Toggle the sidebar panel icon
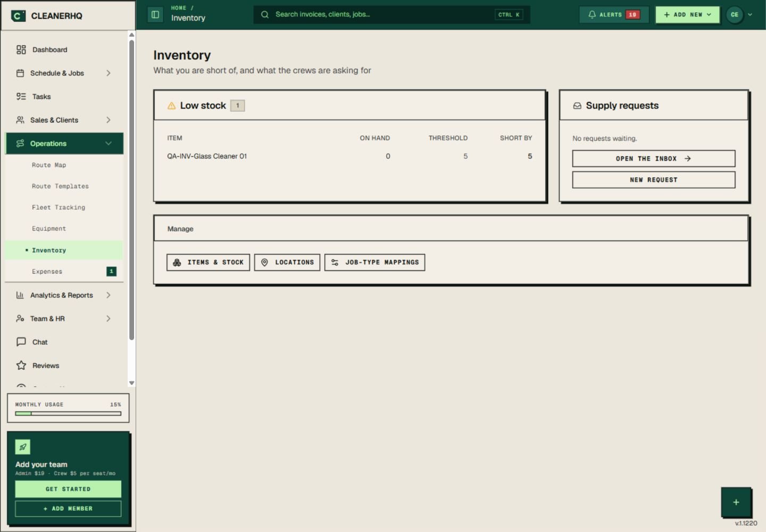 (155, 15)
